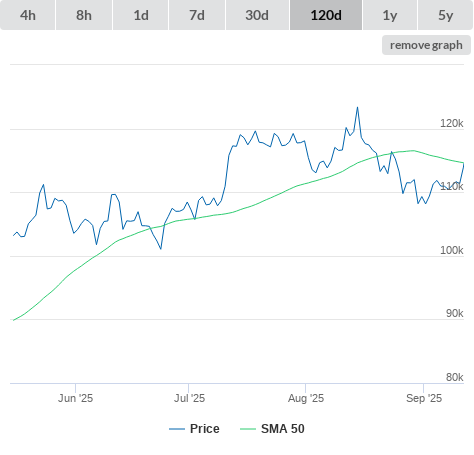Select the 4h time range tab
The height and width of the screenshot is (455, 474).
click(x=28, y=15)
